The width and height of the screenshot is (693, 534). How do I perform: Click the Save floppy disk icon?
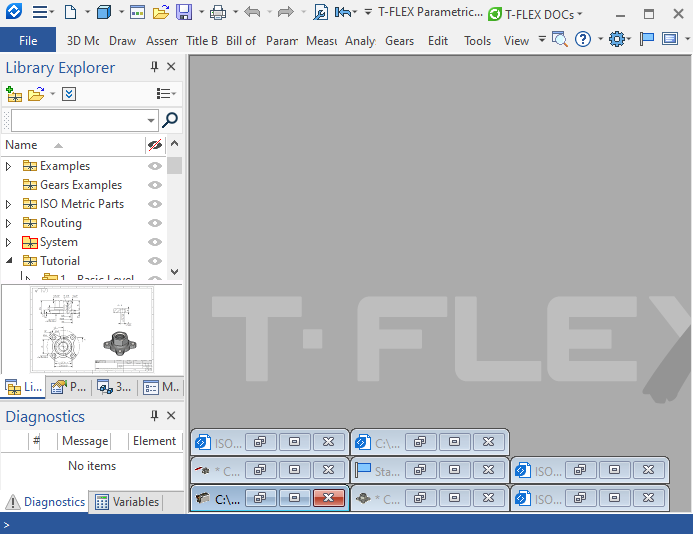184,12
